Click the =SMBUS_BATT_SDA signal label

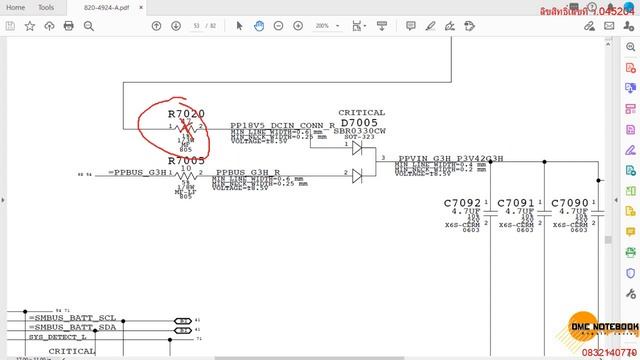pos(72,327)
